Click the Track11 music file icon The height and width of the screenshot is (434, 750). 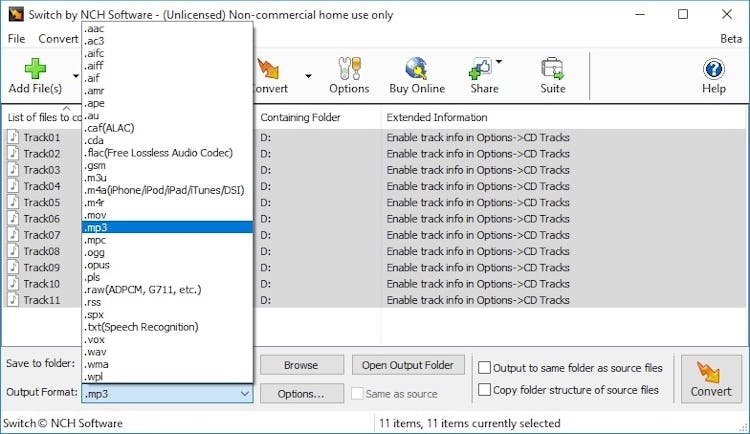(x=13, y=300)
